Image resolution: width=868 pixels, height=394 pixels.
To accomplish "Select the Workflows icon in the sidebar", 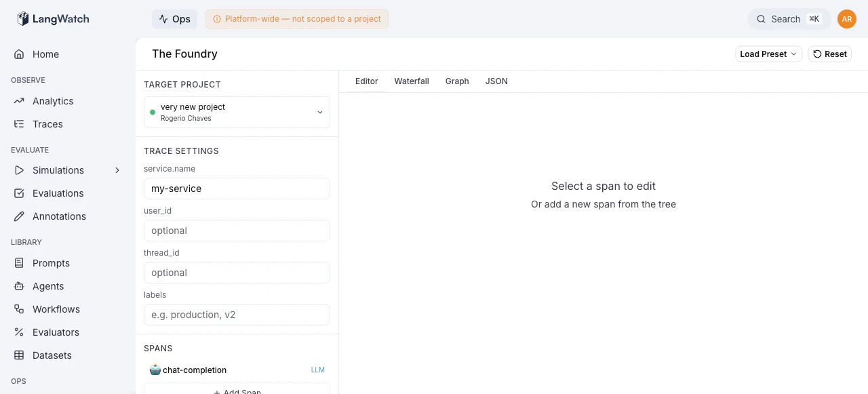I will pos(20,309).
